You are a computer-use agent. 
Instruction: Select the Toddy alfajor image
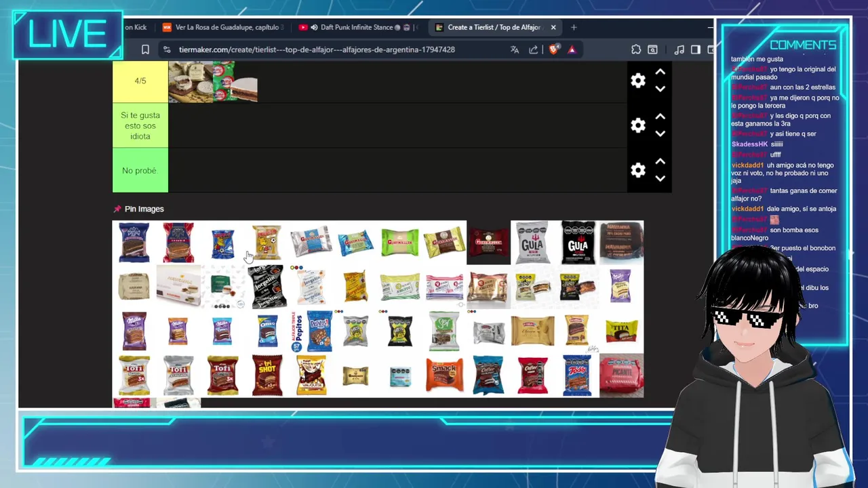point(577,375)
